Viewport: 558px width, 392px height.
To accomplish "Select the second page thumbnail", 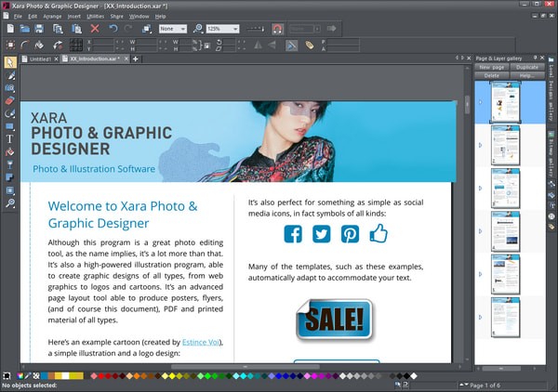I will [x=505, y=145].
